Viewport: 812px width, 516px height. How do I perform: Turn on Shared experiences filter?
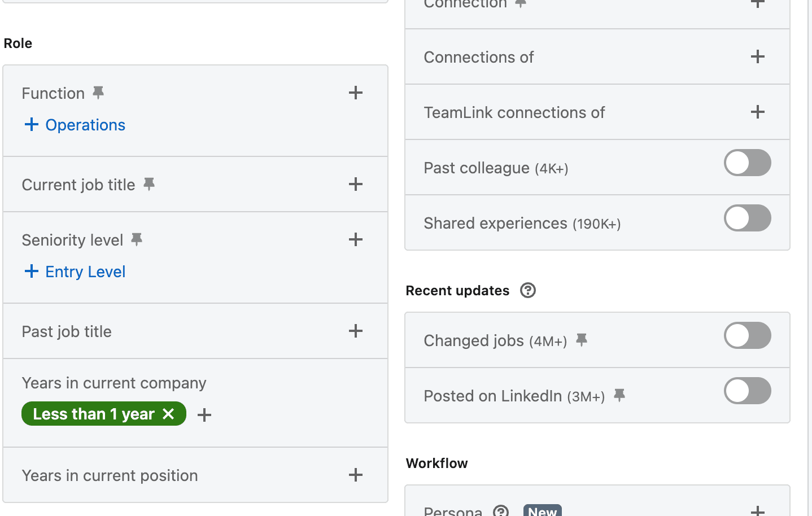[x=747, y=218]
